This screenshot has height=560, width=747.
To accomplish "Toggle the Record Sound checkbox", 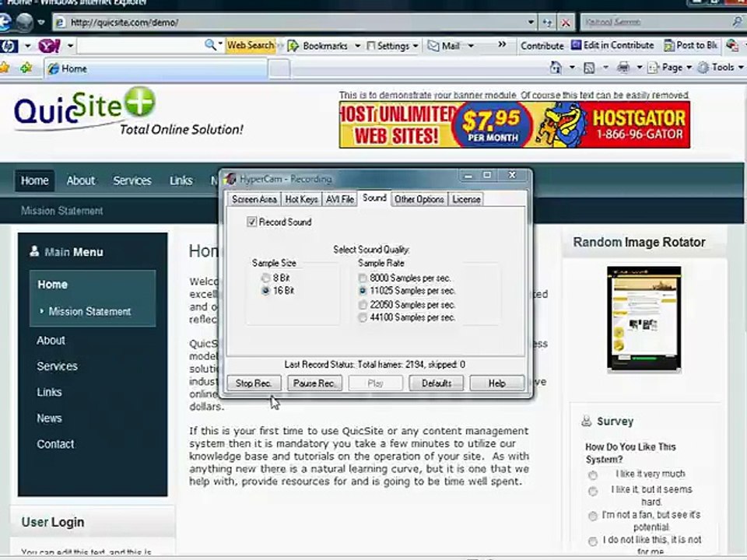I will click(251, 222).
